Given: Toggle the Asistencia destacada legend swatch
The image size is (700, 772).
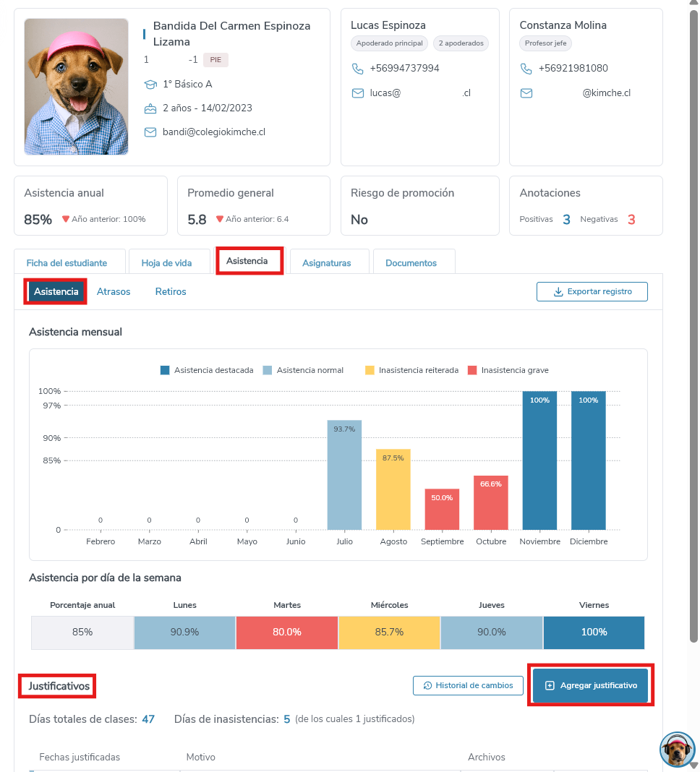Looking at the screenshot, I should [x=165, y=370].
